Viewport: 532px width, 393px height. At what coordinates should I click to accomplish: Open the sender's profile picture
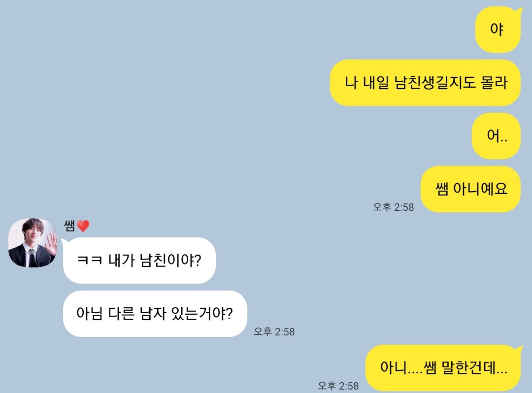33,242
